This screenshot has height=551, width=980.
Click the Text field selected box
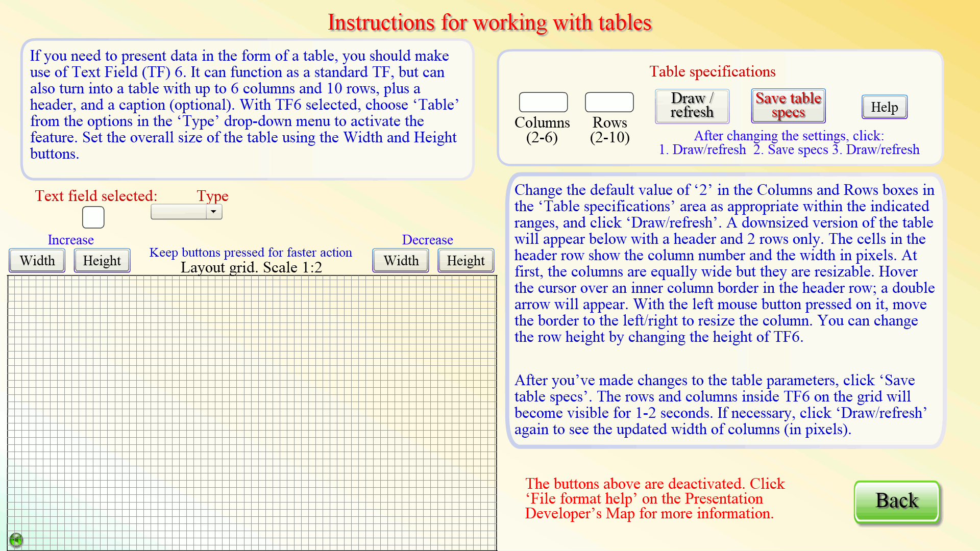tap(93, 217)
